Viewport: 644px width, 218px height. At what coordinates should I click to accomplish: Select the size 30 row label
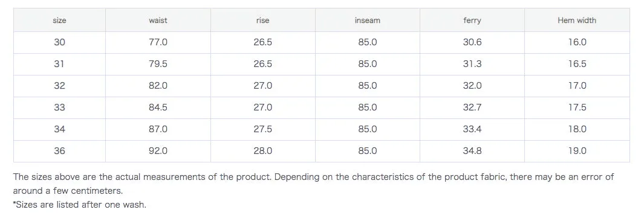tap(59, 42)
